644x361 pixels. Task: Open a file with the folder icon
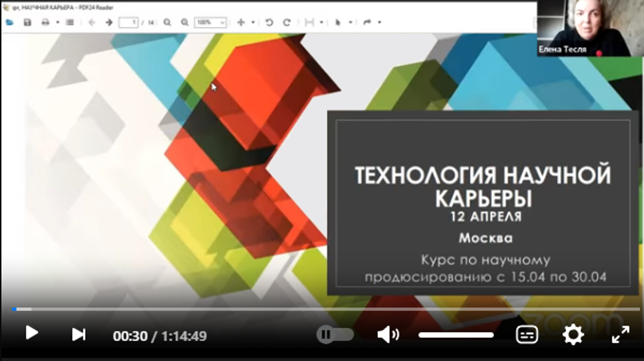[10, 22]
